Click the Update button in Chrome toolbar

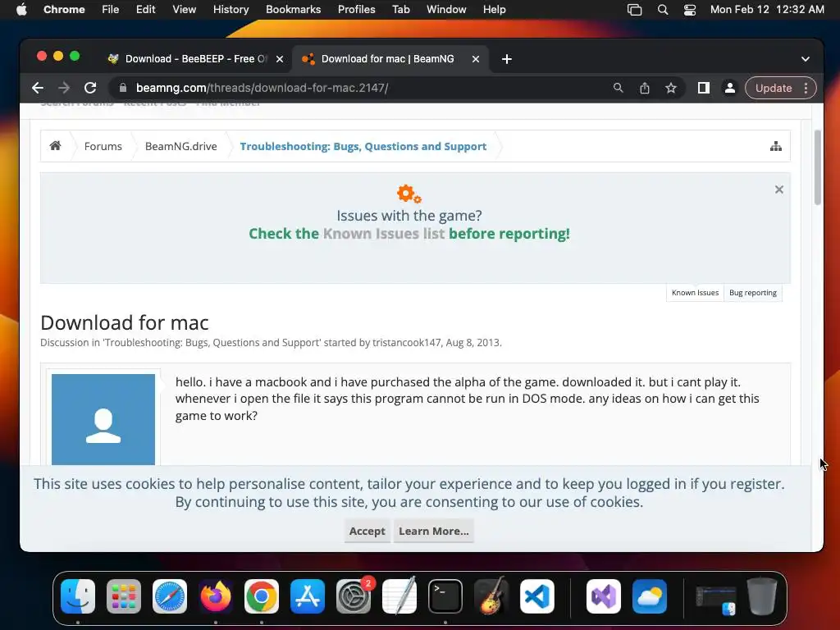[773, 88]
